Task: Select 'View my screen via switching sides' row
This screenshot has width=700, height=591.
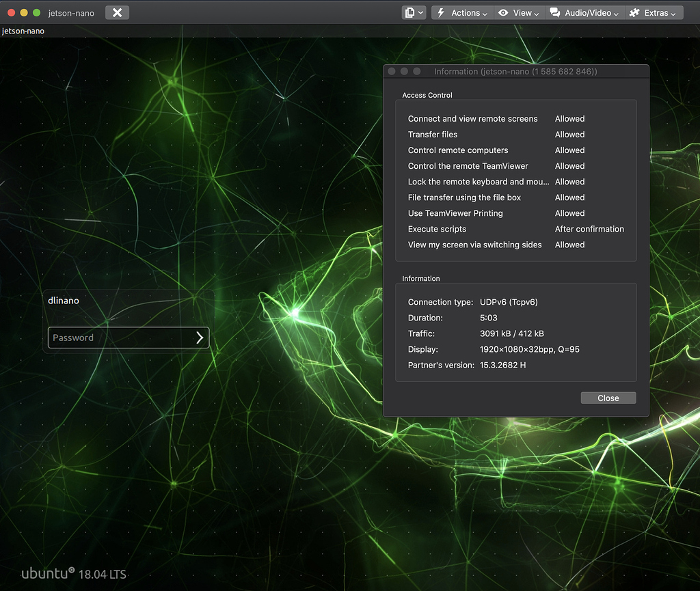Action: pyautogui.click(x=515, y=245)
